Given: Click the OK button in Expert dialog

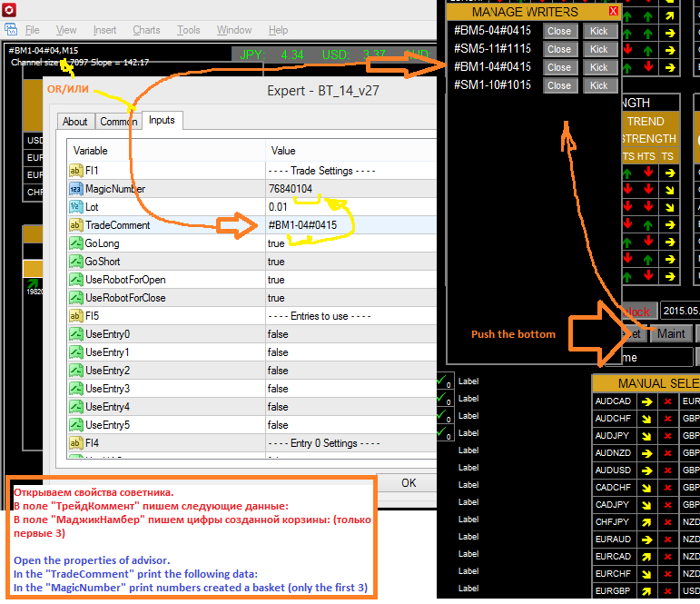Looking at the screenshot, I should [x=409, y=483].
